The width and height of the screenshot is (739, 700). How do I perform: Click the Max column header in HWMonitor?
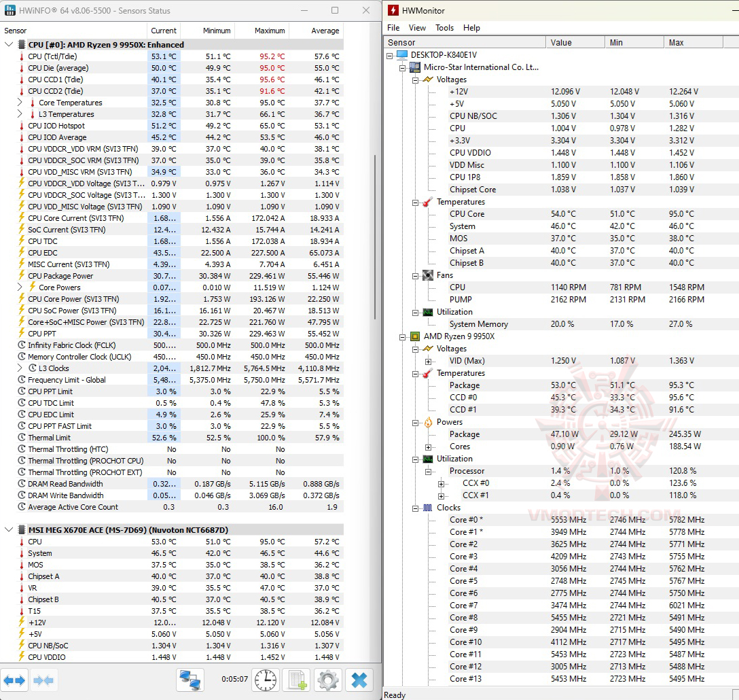pyautogui.click(x=693, y=42)
